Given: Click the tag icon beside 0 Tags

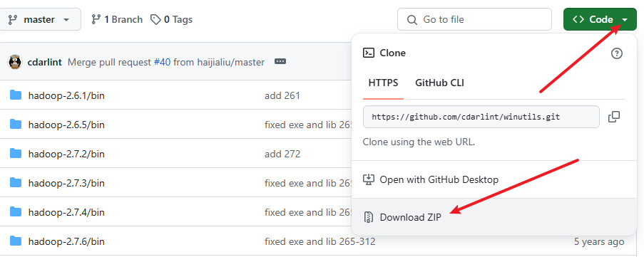Looking at the screenshot, I should [x=155, y=19].
